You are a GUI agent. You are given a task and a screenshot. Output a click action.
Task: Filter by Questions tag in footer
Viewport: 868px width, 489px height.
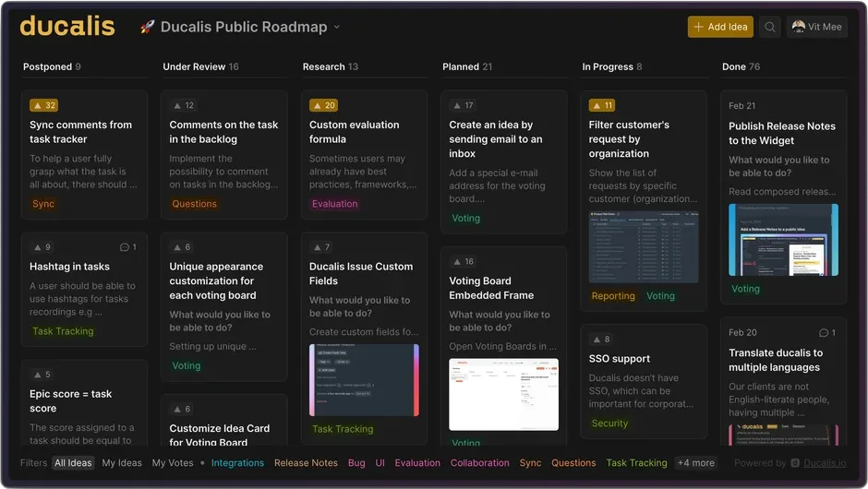573,463
